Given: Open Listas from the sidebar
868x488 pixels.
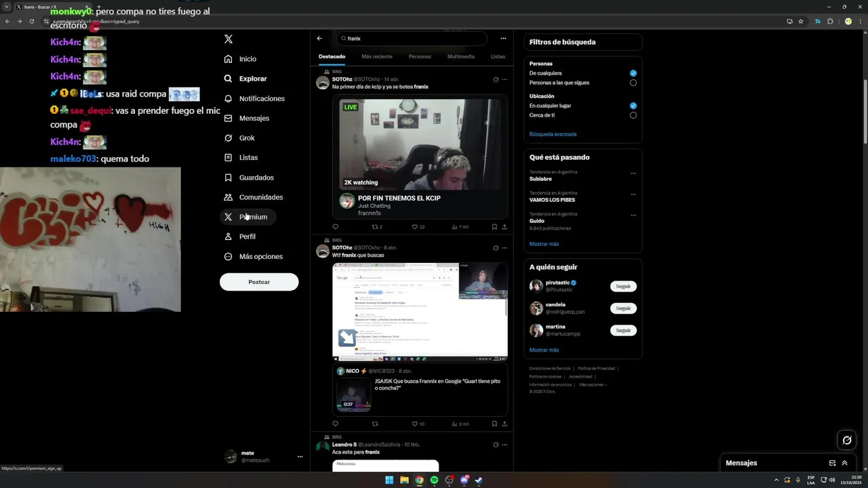Looking at the screenshot, I should [241, 157].
